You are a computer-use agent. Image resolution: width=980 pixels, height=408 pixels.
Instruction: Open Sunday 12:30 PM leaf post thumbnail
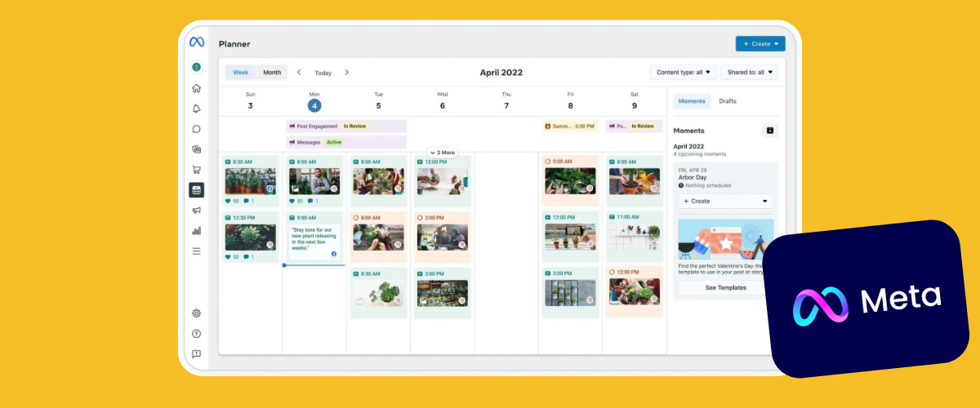(x=251, y=237)
